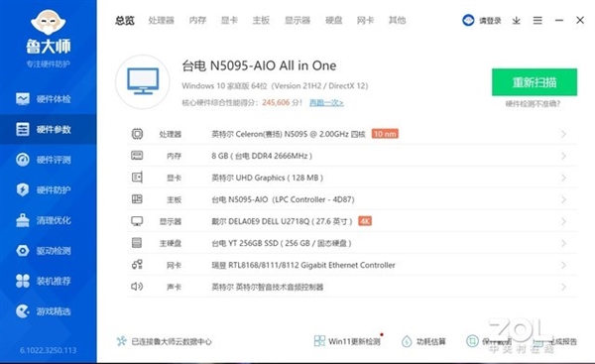Viewport: 595px width, 364px height.
Task: Open Win11更新检测 tool
Action: pos(347,341)
